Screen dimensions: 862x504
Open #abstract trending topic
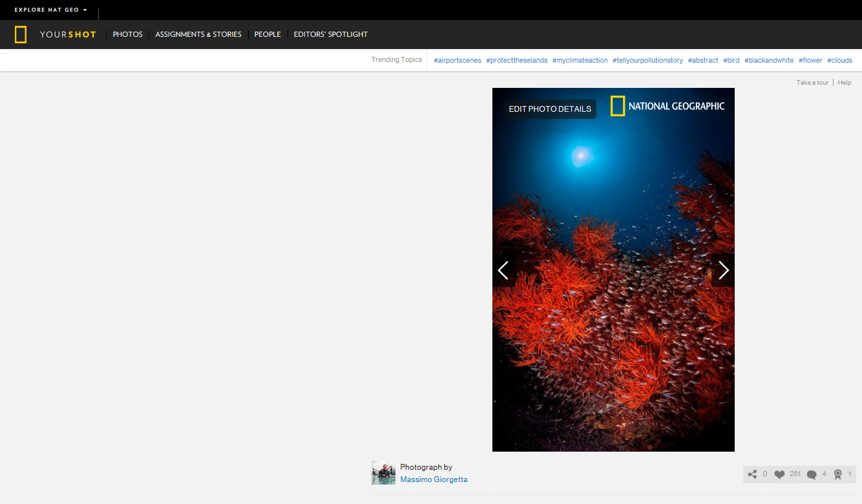point(703,60)
